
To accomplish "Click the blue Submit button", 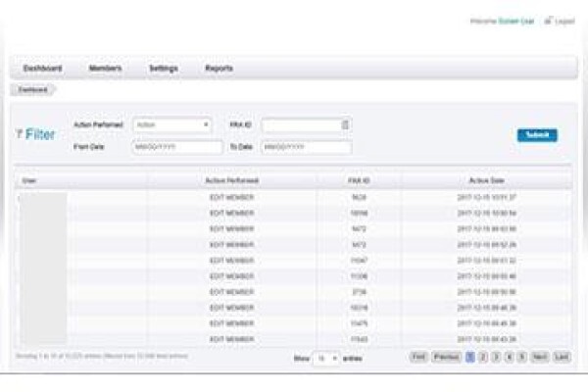I will pos(537,135).
